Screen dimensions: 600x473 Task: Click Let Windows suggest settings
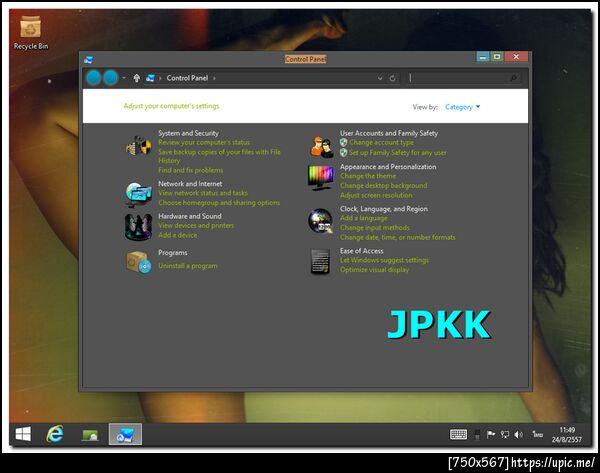[384, 260]
